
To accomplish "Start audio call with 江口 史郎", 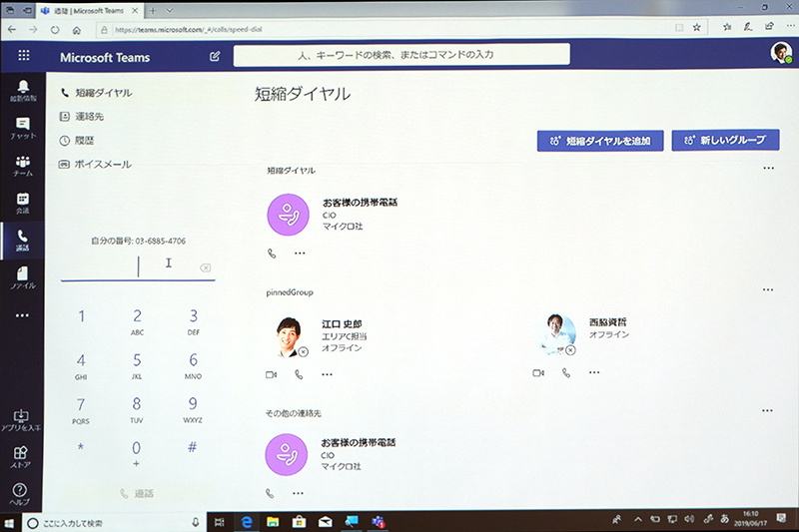I will (299, 374).
